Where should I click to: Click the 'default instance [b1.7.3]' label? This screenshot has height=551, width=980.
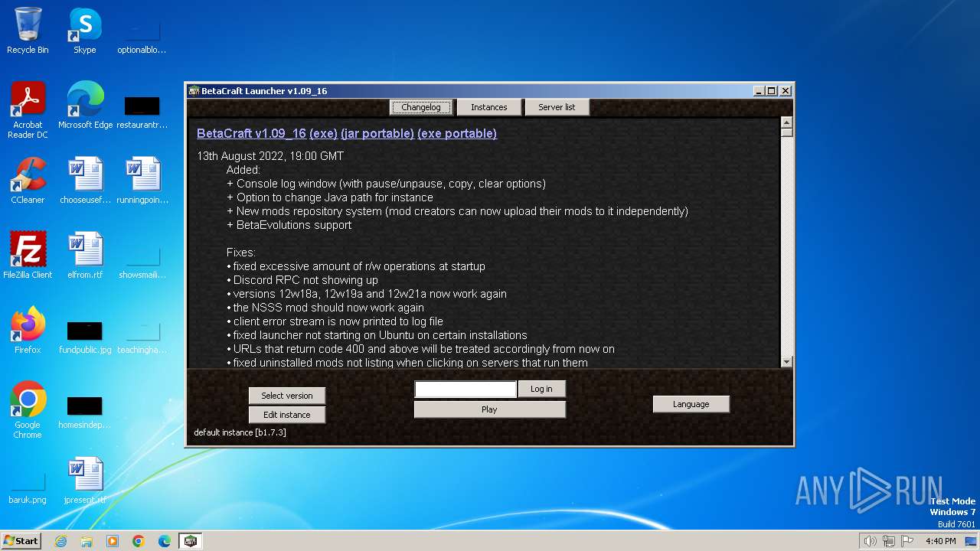click(240, 432)
